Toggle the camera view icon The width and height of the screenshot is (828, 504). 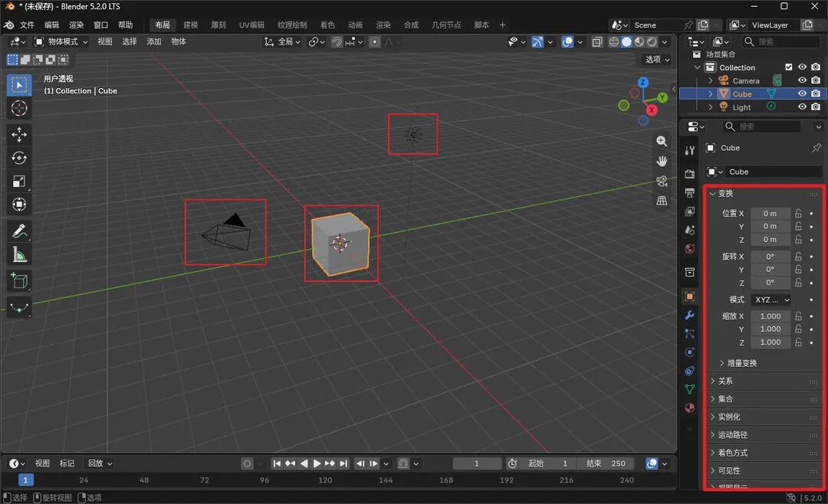coord(661,181)
